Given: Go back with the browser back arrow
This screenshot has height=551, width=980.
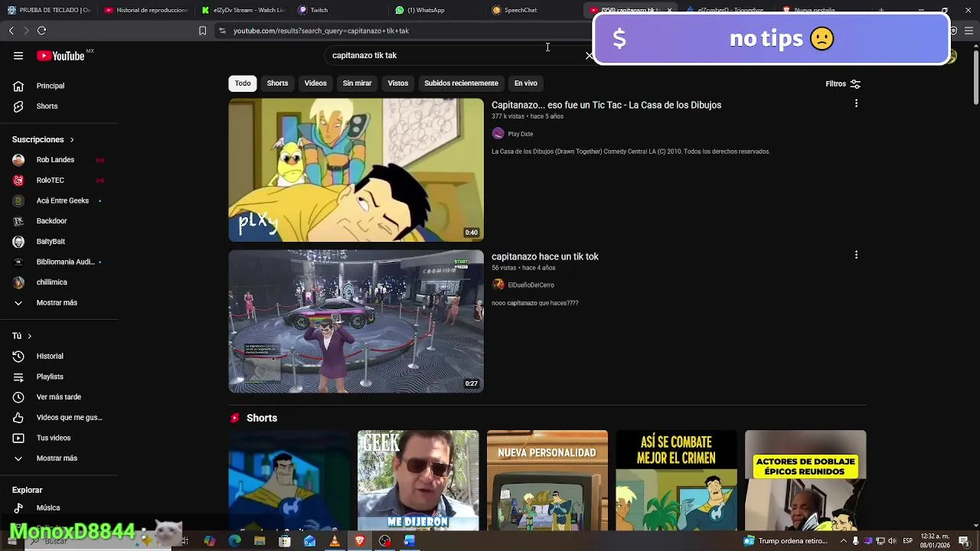Looking at the screenshot, I should pos(11,31).
